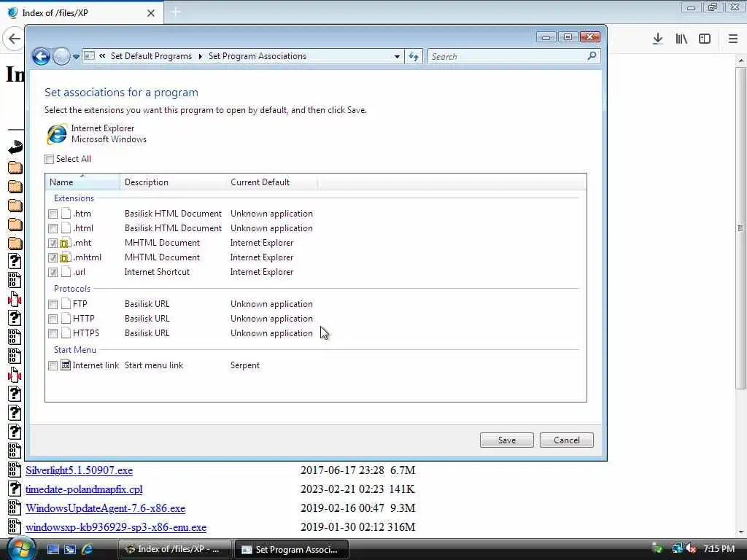
Task: Download windowsxp-kb936929-sp3-x86-enu.exe
Action: coord(116,527)
